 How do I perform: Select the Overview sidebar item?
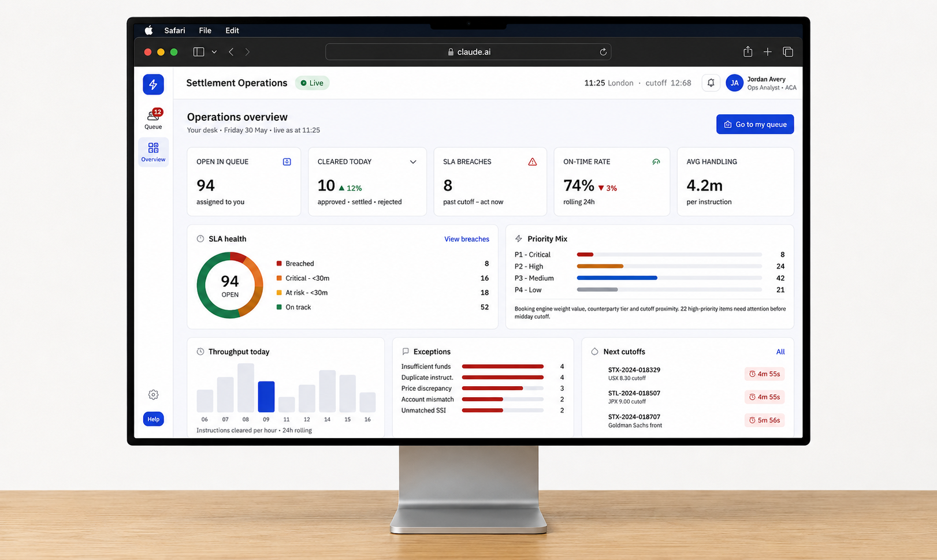pos(153,152)
